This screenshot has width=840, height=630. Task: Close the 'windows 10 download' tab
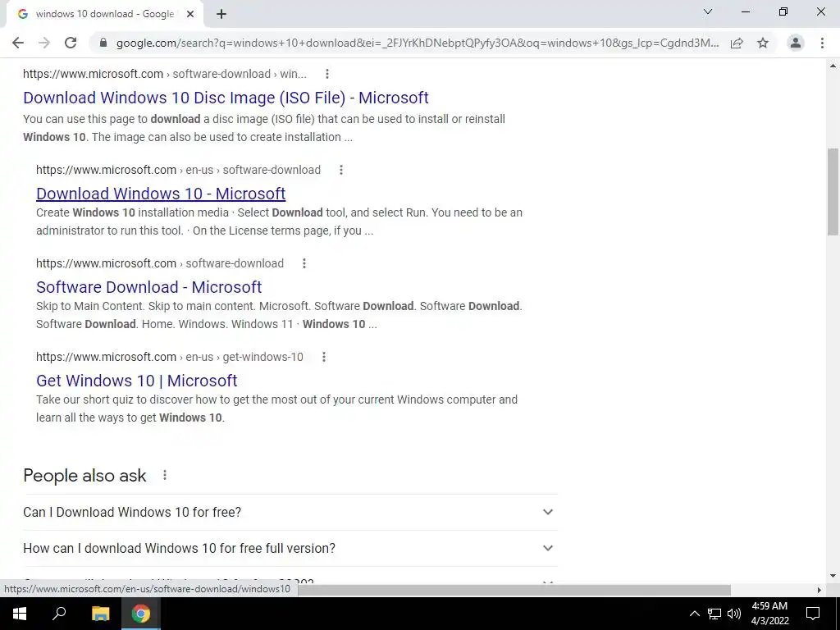(x=190, y=15)
